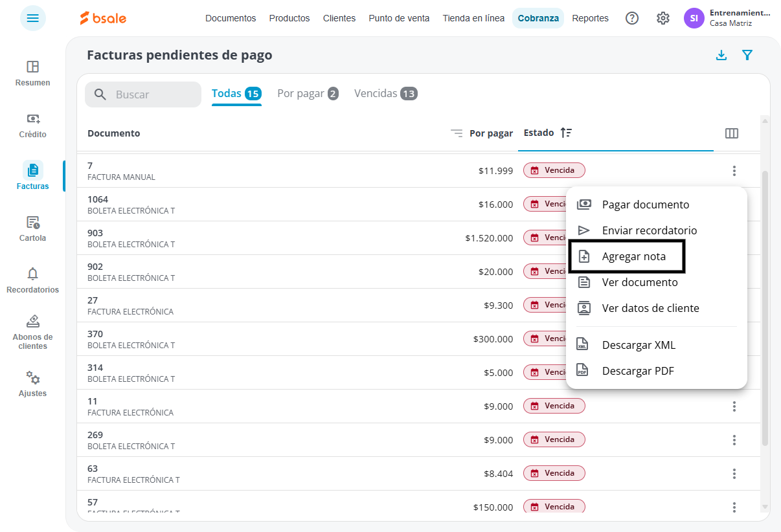Click the Facturas pendientes de pago heading
781x532 pixels.
pyautogui.click(x=179, y=55)
